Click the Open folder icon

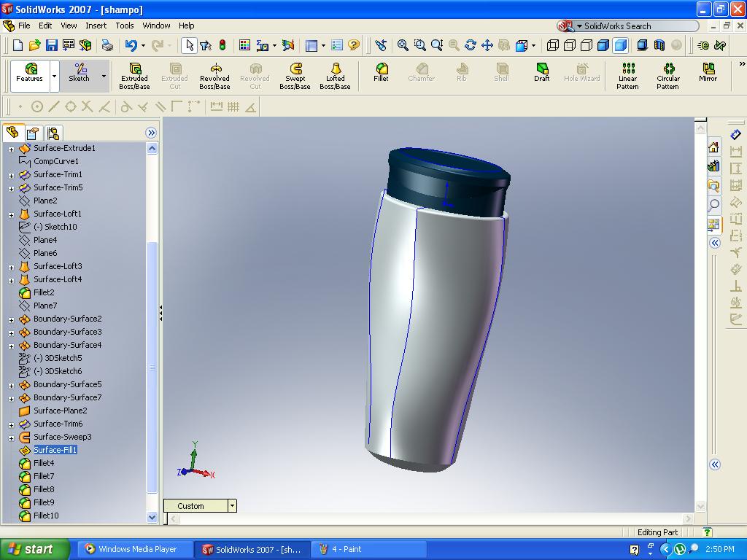(34, 45)
